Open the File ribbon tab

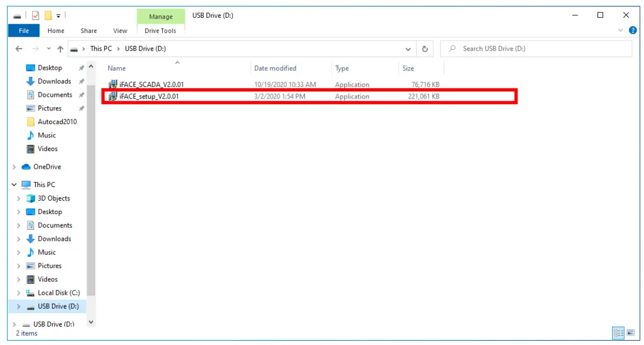24,31
